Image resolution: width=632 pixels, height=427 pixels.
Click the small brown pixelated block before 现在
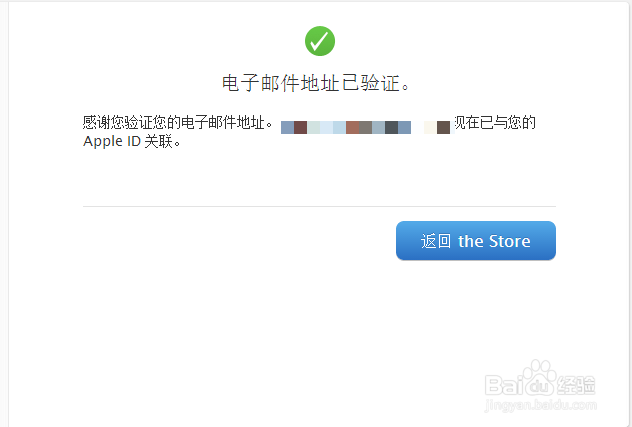443,127
